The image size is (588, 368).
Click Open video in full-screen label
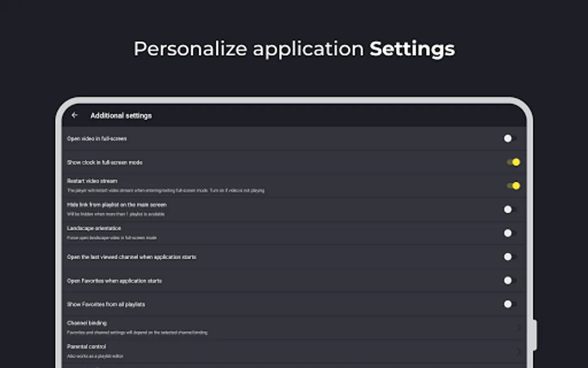pos(97,139)
